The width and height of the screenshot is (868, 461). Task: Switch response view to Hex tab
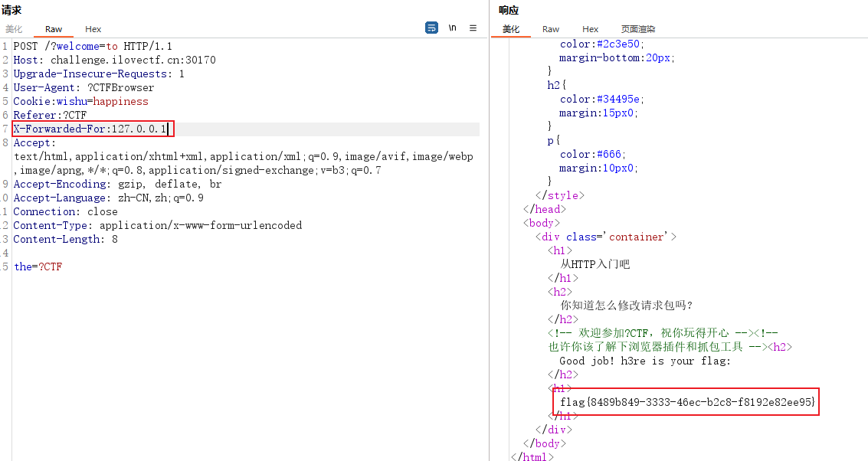(590, 29)
